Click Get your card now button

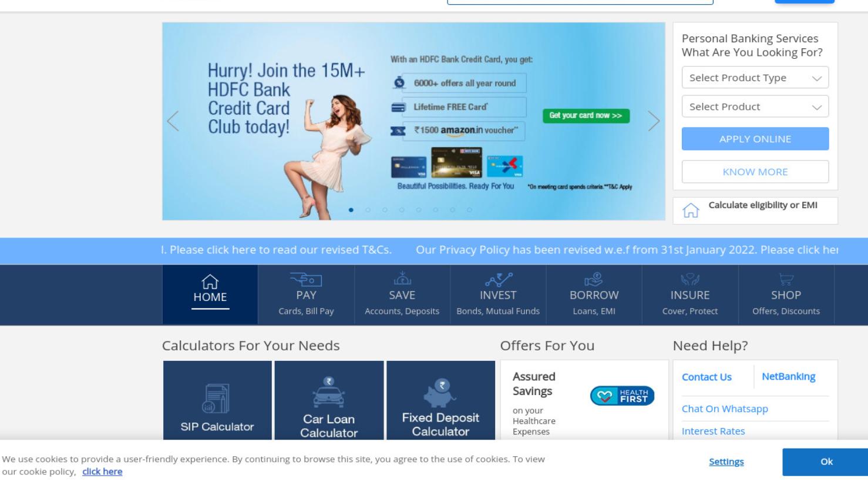tap(586, 116)
